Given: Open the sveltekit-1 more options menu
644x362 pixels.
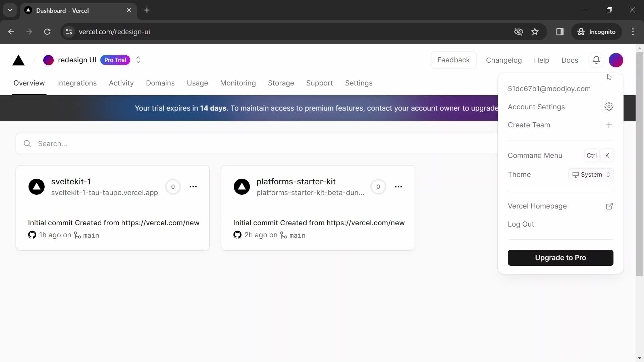Looking at the screenshot, I should (x=193, y=187).
